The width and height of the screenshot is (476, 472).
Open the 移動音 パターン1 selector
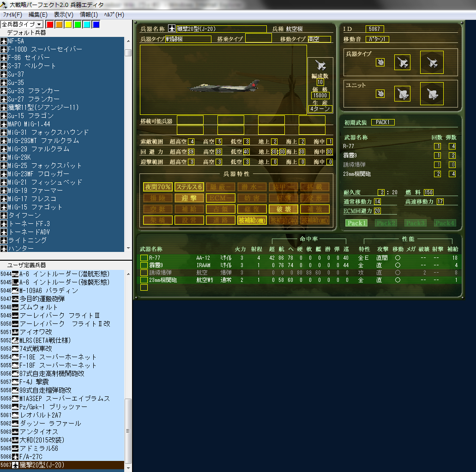click(x=377, y=39)
